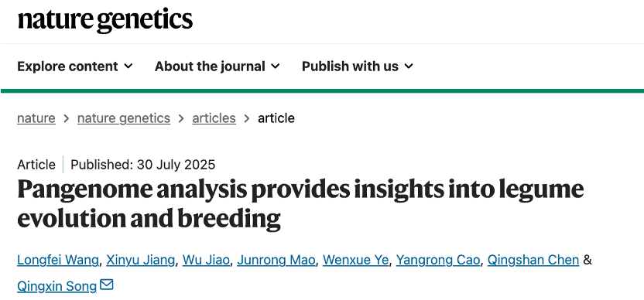Open the About the journal menu
The height and width of the screenshot is (300, 644).
coord(218,66)
